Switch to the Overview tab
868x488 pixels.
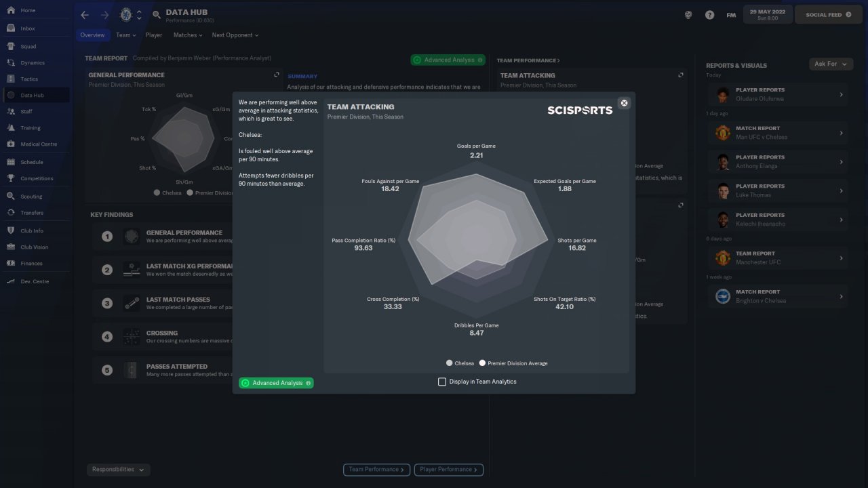[x=92, y=35]
